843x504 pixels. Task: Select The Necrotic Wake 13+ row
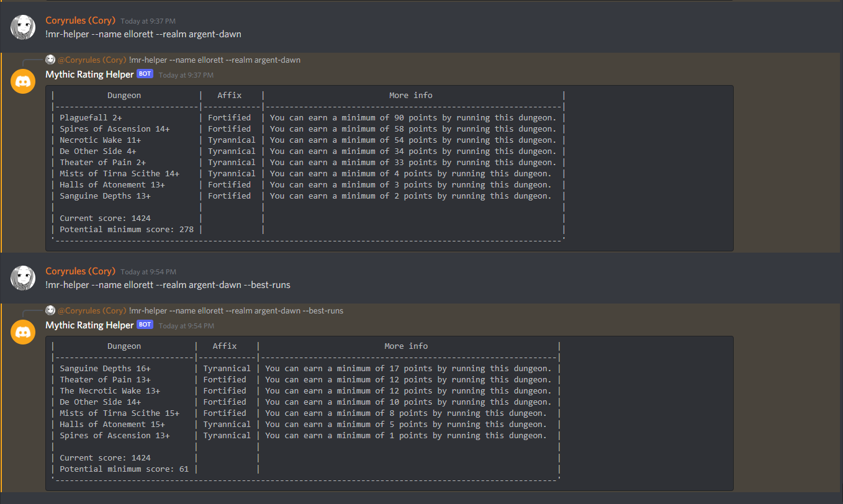click(305, 390)
